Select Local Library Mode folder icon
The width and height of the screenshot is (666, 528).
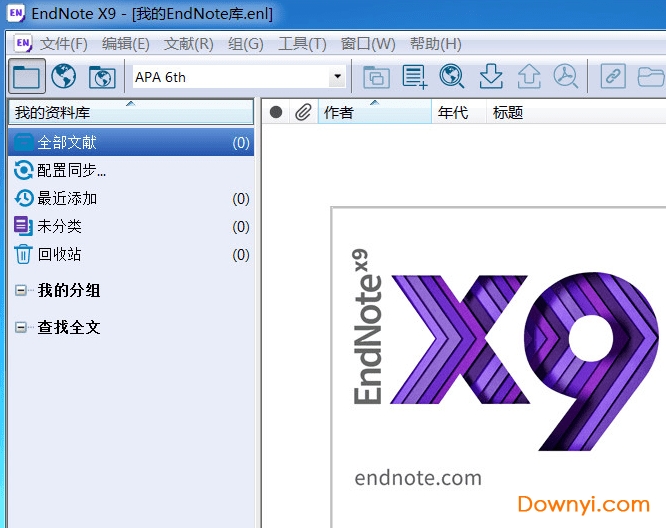[x=27, y=77]
